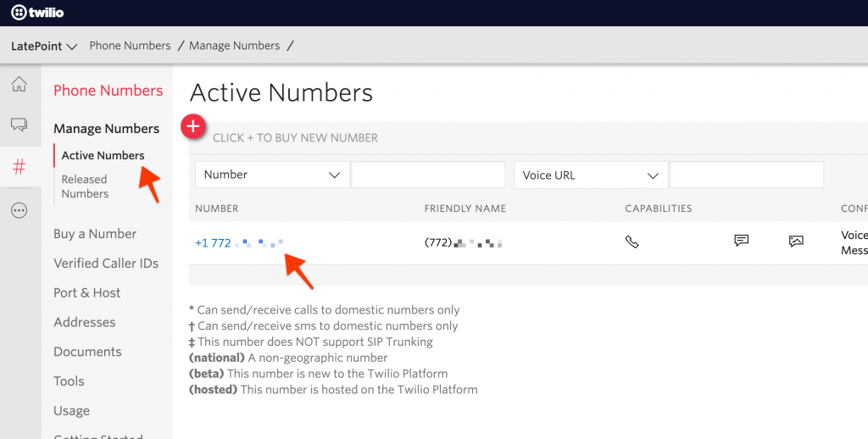Select the Phone Numbers hash icon
The image size is (868, 439).
point(19,166)
